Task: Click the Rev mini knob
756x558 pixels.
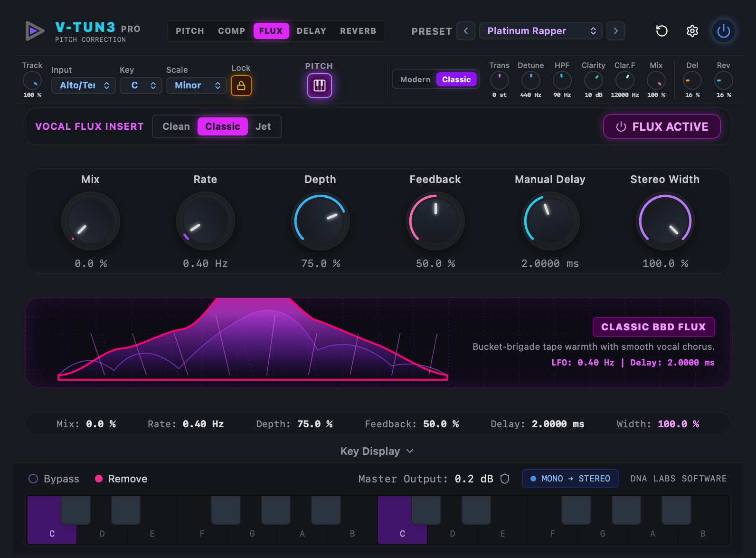Action: tap(723, 80)
